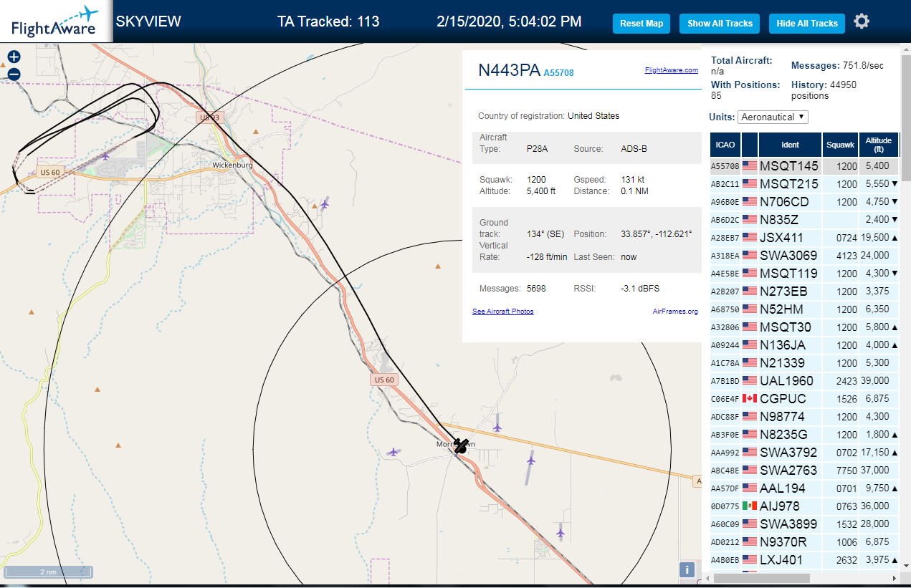Select the N8235G aircraft row
The width and height of the screenshot is (911, 588).
point(803,435)
